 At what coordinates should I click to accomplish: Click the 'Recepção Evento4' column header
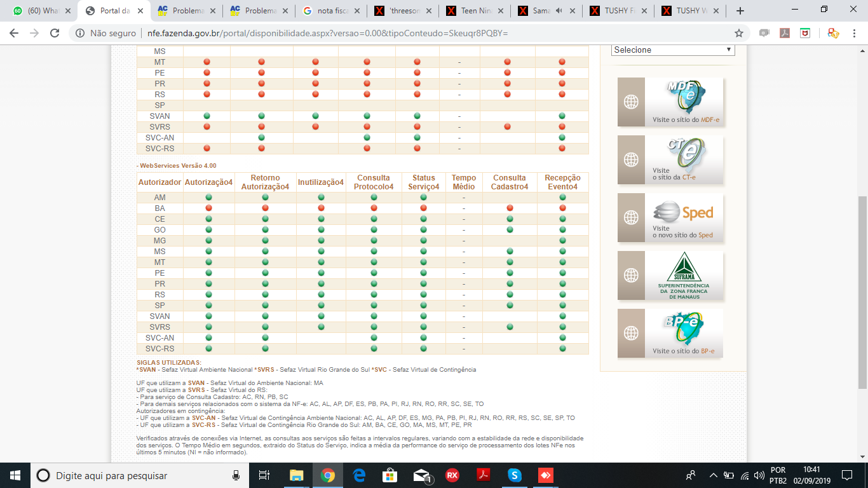(x=562, y=182)
